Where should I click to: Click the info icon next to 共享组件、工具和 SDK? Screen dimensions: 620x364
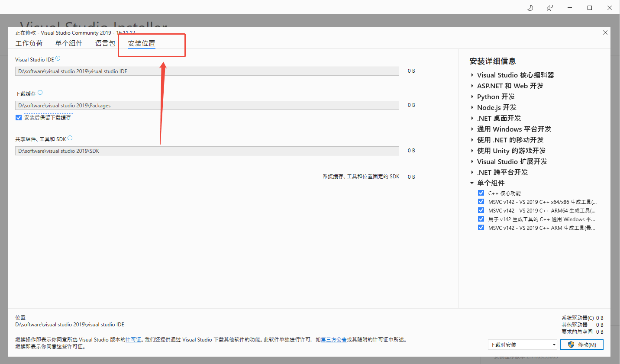[x=70, y=138]
